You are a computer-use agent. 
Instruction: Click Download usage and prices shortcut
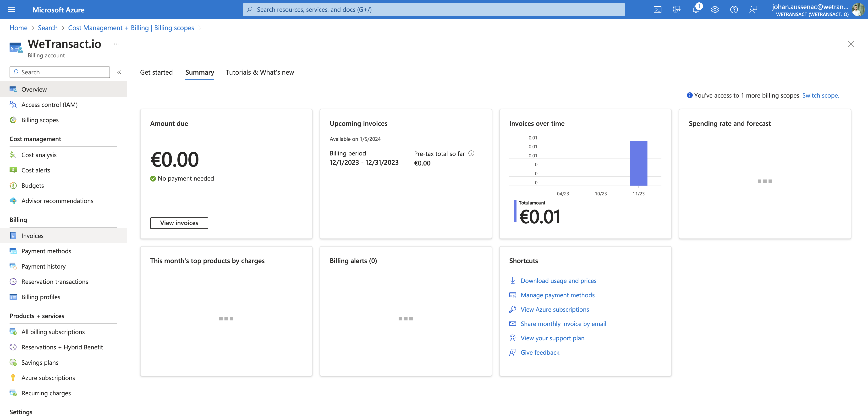[558, 281]
